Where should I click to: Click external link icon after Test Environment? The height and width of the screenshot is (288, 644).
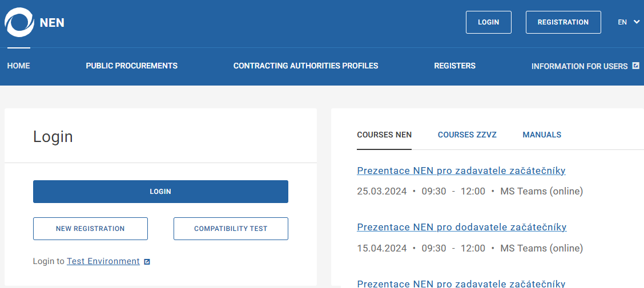[x=147, y=262]
